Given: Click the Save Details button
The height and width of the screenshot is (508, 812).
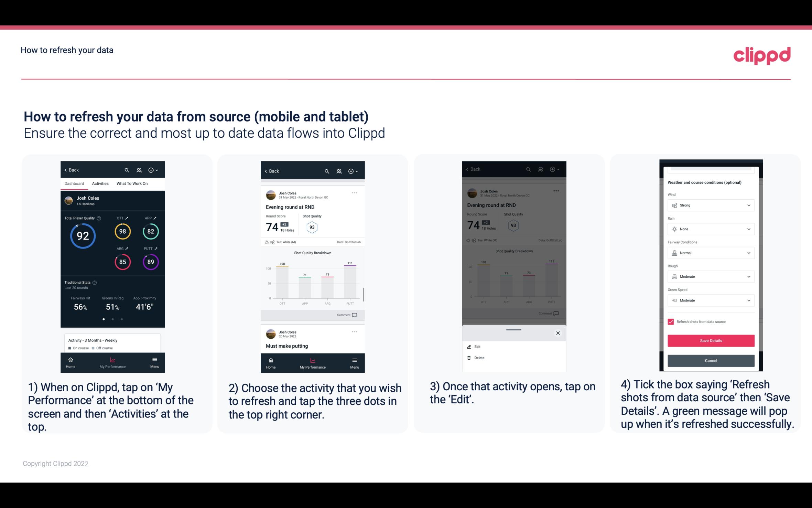Looking at the screenshot, I should click(711, 341).
